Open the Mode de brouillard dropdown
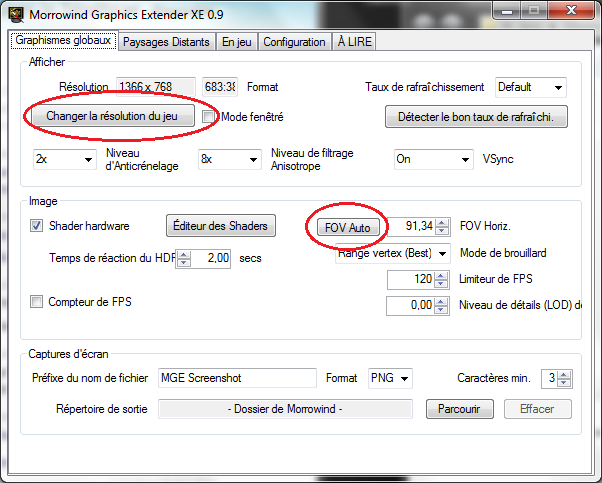602x483 pixels. click(x=393, y=253)
